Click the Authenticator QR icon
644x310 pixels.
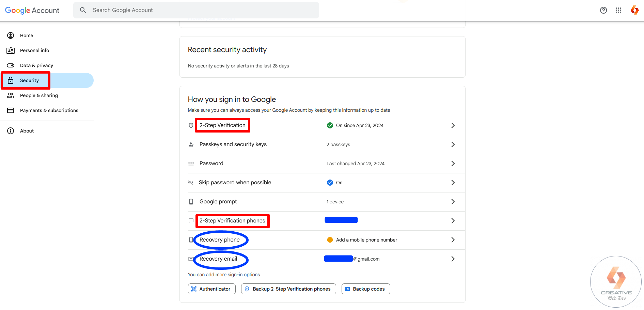(194, 289)
